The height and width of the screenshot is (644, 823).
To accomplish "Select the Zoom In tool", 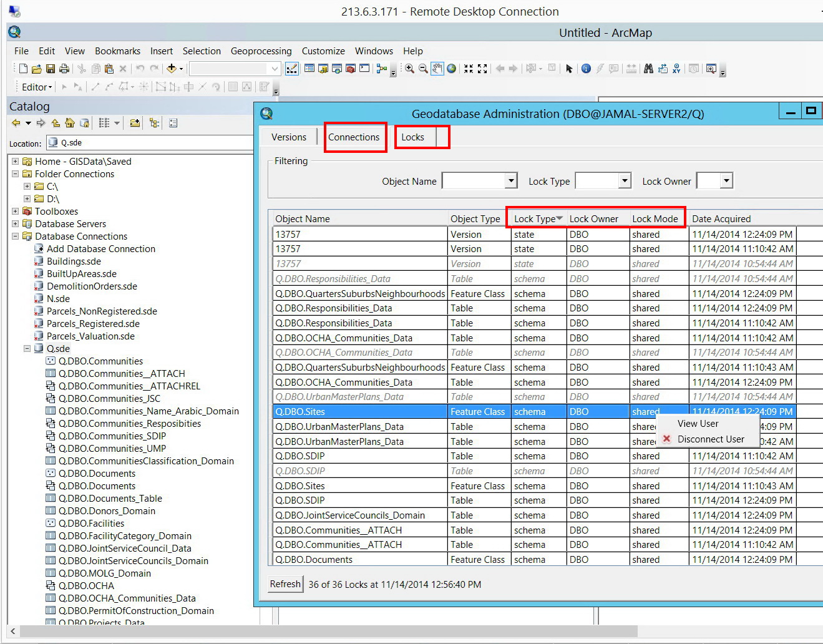I will 409,69.
